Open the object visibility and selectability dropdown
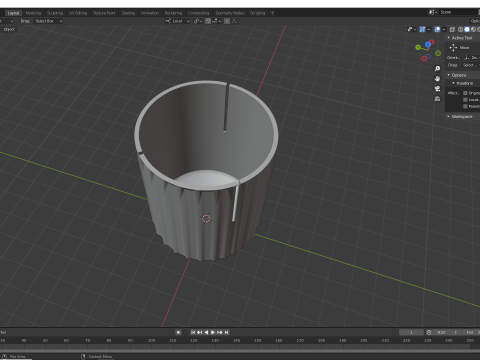The width and height of the screenshot is (480, 360). 412,29
